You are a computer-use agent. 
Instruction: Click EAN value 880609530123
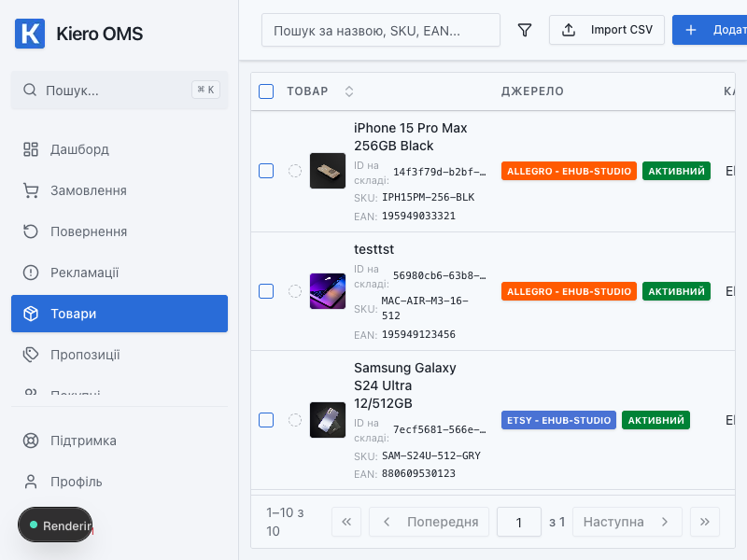coord(418,473)
